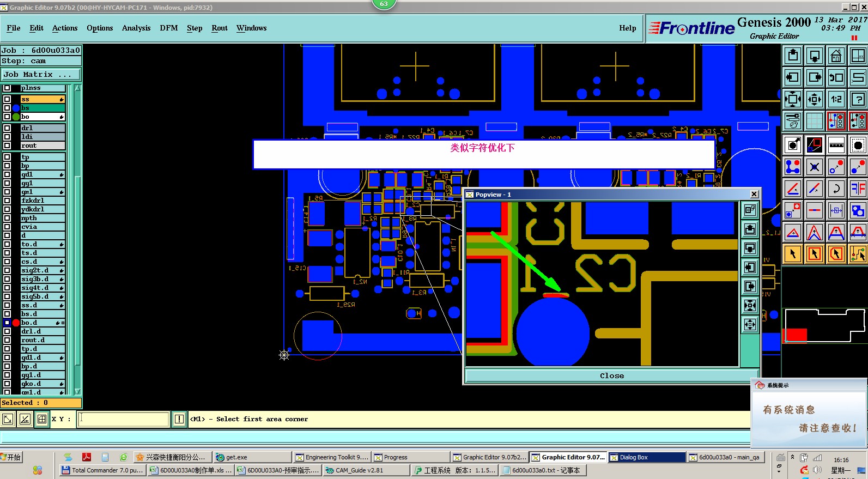Click the Windows Start button

pyautogui.click(x=11, y=457)
